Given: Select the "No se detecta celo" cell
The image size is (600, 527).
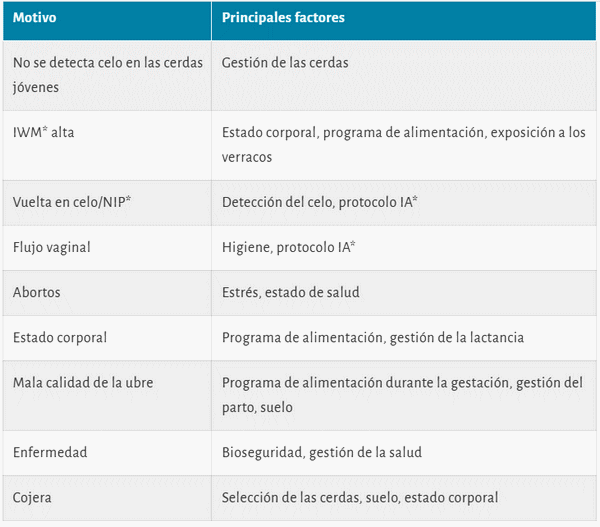Looking at the screenshot, I should (x=106, y=75).
